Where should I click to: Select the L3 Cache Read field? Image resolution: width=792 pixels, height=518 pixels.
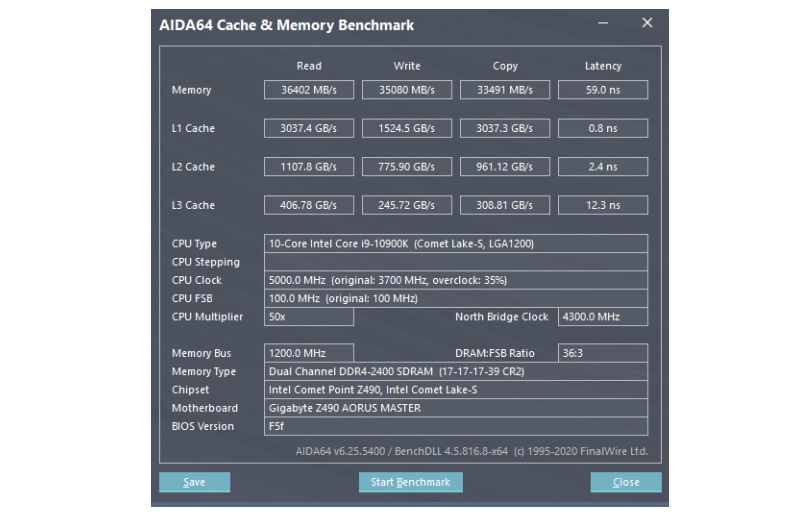308,205
